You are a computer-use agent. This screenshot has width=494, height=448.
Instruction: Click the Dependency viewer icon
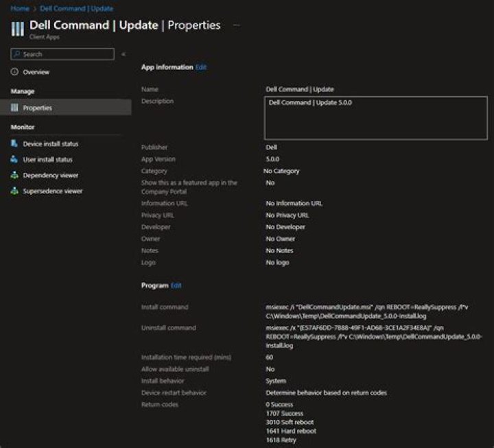pyautogui.click(x=14, y=175)
